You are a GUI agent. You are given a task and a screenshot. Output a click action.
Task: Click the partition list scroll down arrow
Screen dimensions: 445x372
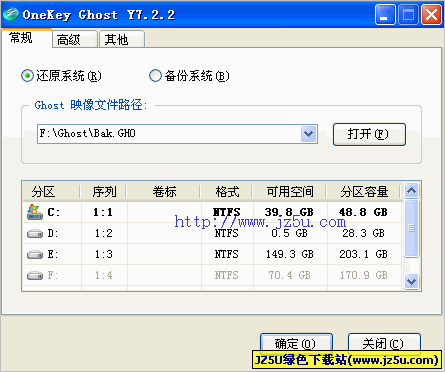tap(412, 282)
